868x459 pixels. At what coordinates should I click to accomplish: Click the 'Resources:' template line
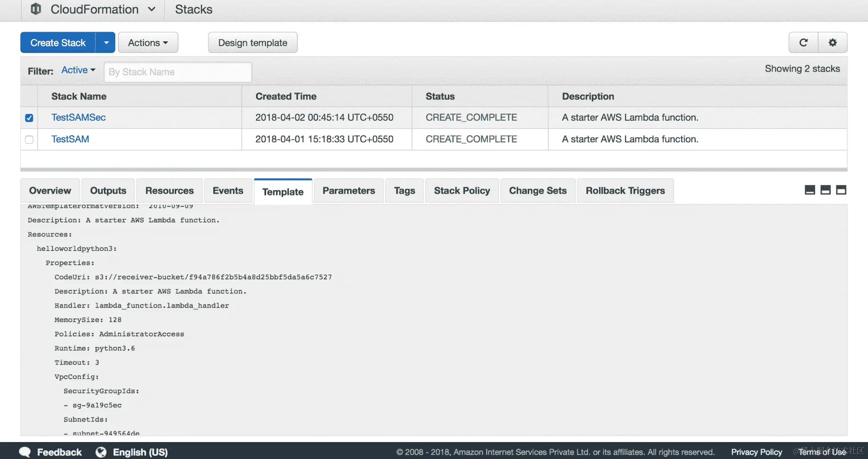49,234
